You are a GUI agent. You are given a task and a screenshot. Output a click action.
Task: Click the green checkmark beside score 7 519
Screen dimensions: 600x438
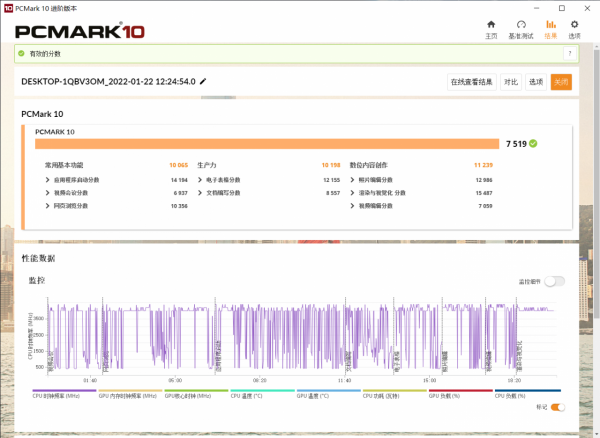coord(534,143)
